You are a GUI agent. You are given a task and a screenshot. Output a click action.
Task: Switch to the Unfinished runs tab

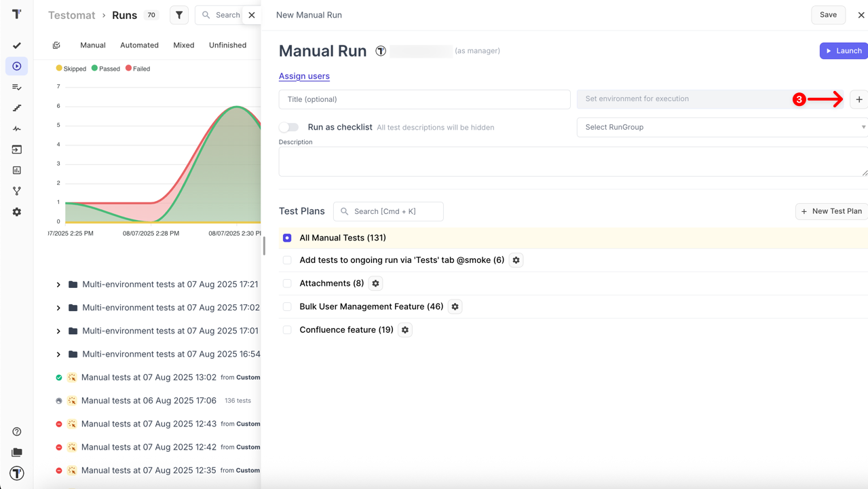(227, 46)
